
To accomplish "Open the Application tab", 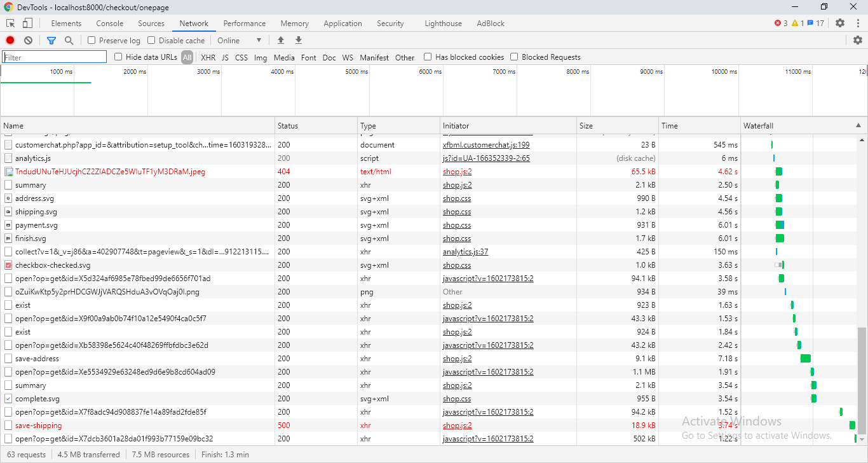I will pyautogui.click(x=342, y=24).
